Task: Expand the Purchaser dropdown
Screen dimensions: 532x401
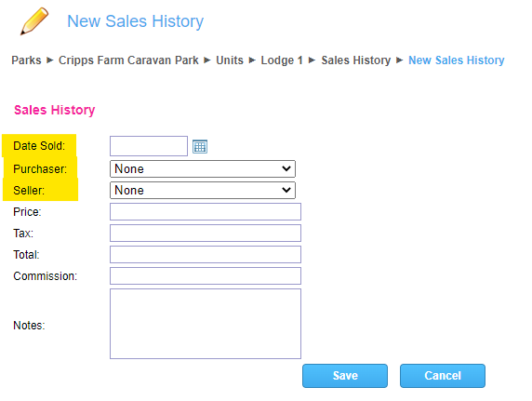Action: point(203,168)
